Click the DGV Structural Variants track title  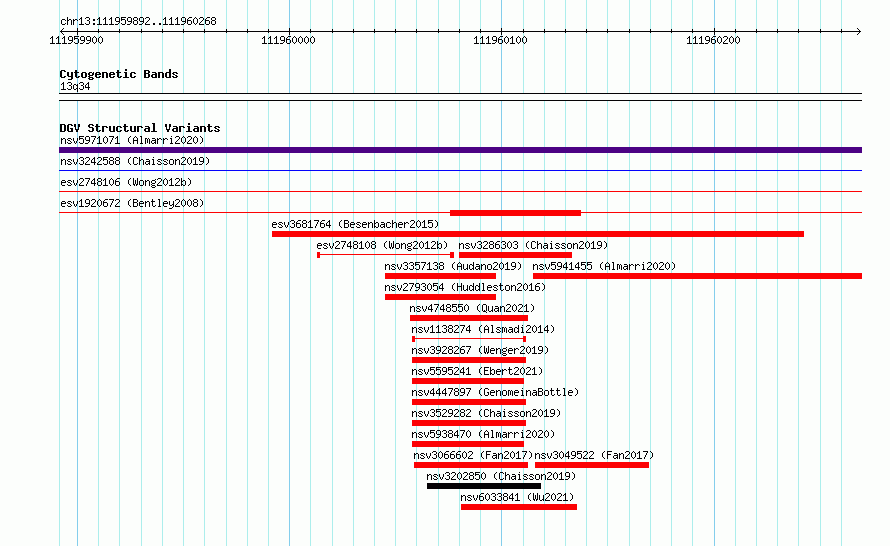(140, 128)
